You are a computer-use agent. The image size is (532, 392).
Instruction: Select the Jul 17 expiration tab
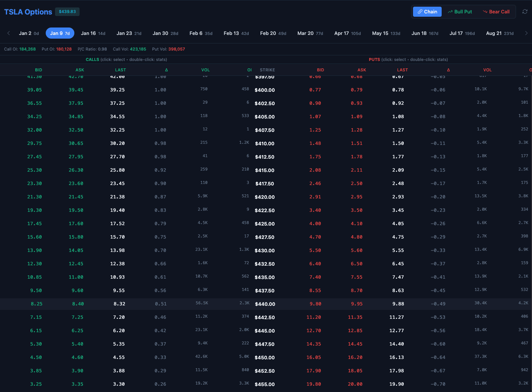click(x=462, y=33)
